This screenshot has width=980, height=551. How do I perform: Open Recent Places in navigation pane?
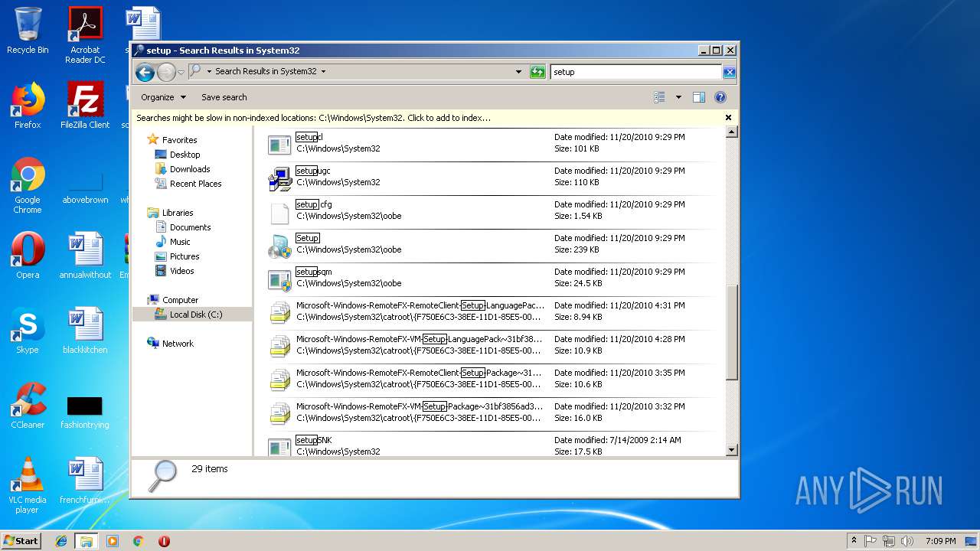pyautogui.click(x=195, y=184)
